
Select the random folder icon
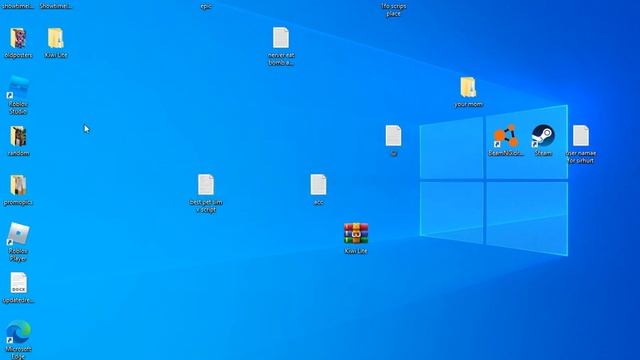pos(18,136)
